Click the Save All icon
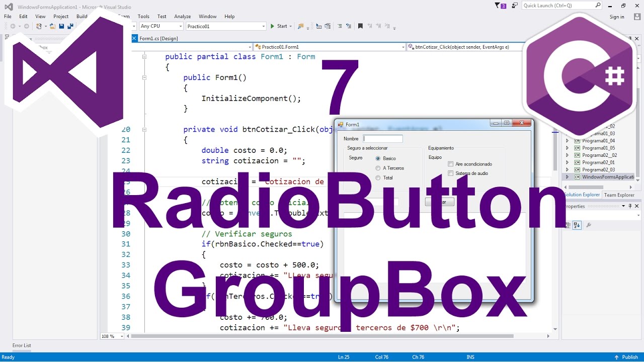 pyautogui.click(x=70, y=26)
